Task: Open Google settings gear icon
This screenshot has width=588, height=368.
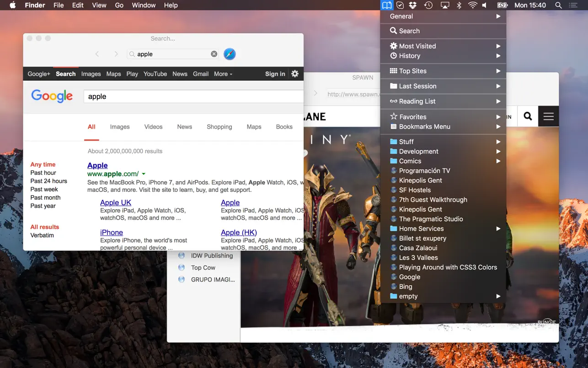Action: tap(295, 74)
